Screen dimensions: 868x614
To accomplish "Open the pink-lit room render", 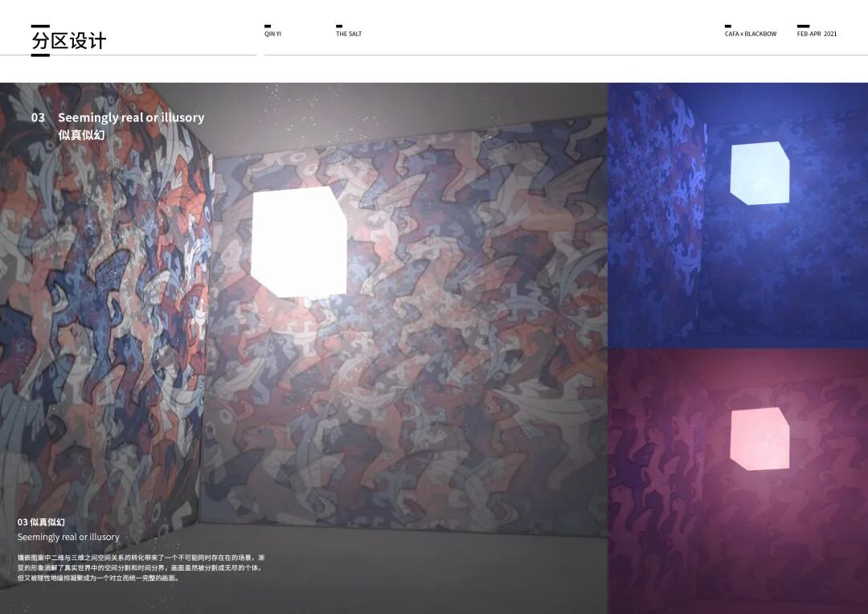I will coord(738,481).
